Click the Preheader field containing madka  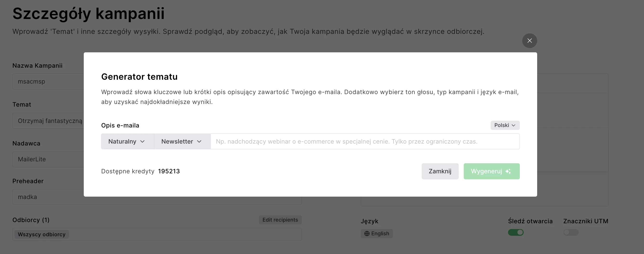48,197
